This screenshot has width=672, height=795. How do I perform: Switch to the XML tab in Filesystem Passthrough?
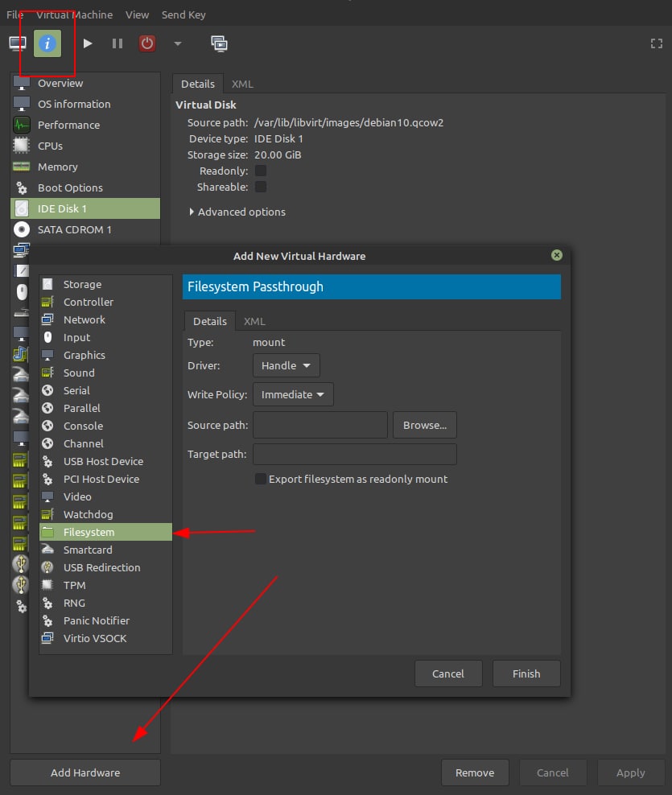[254, 321]
